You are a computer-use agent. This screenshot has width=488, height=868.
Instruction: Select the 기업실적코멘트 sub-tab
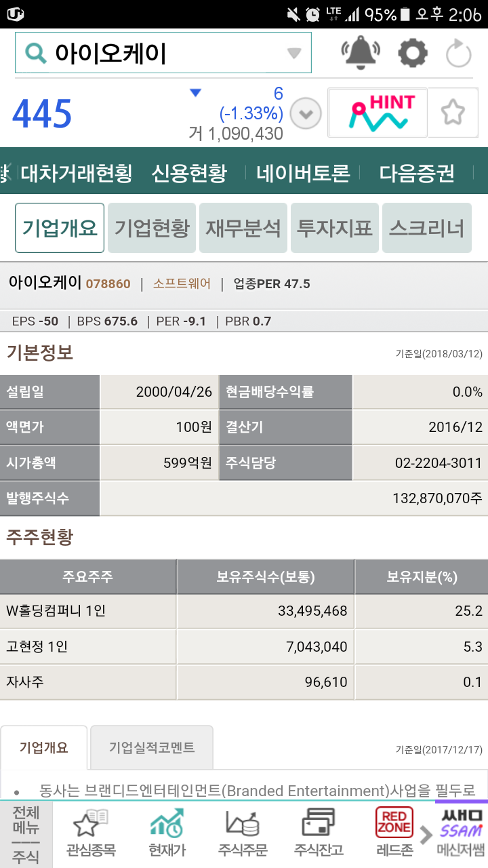152,747
